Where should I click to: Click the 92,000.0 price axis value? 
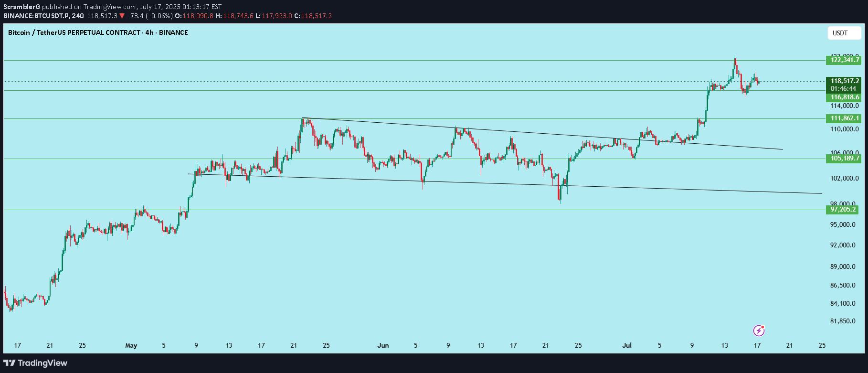click(x=843, y=245)
